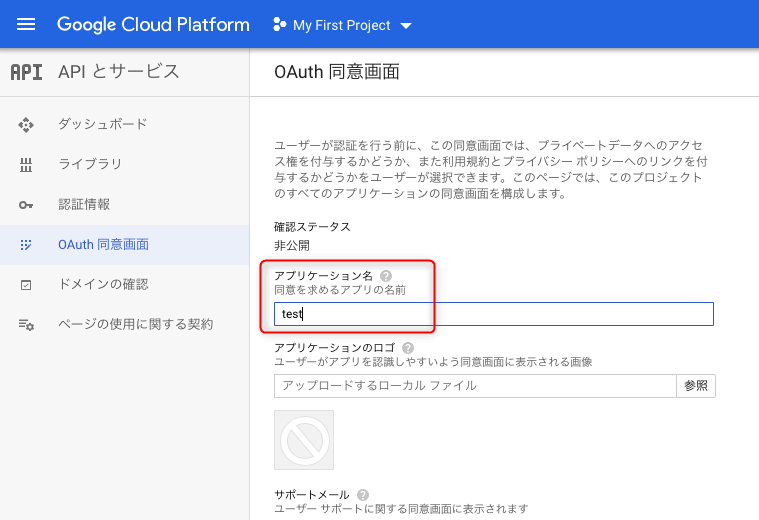This screenshot has width=759, height=520.
Task: Click the ダッシュボード dashboard icon
Action: 27,124
